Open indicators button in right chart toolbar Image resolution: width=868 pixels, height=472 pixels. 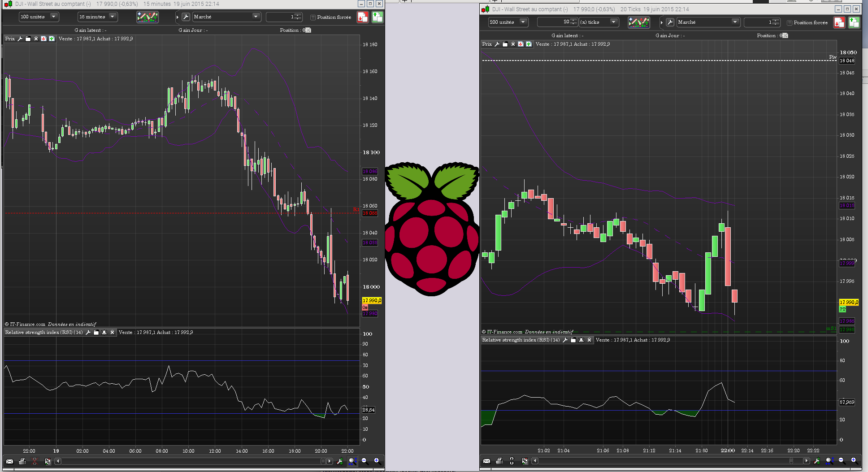639,22
